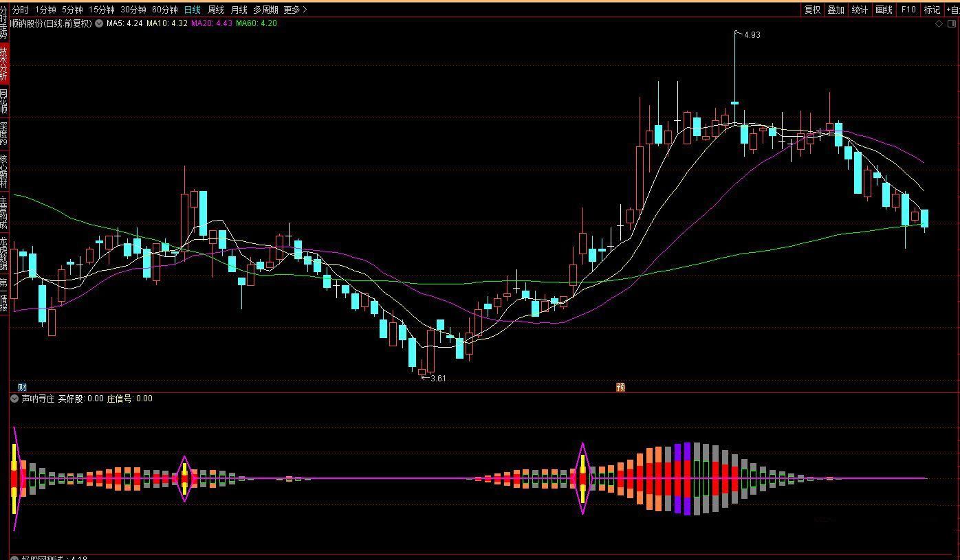This screenshot has height=560, width=960.
Task: Expand the bottom indicator panel arrow
Action: 15,558
